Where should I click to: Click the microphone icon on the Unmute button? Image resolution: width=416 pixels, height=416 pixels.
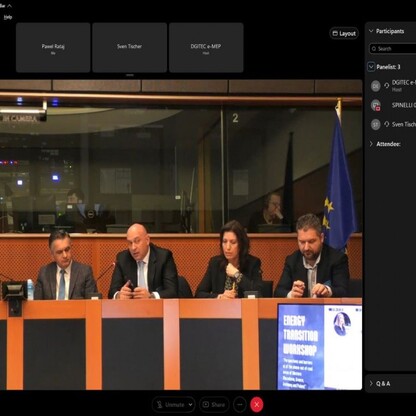pyautogui.click(x=159, y=405)
